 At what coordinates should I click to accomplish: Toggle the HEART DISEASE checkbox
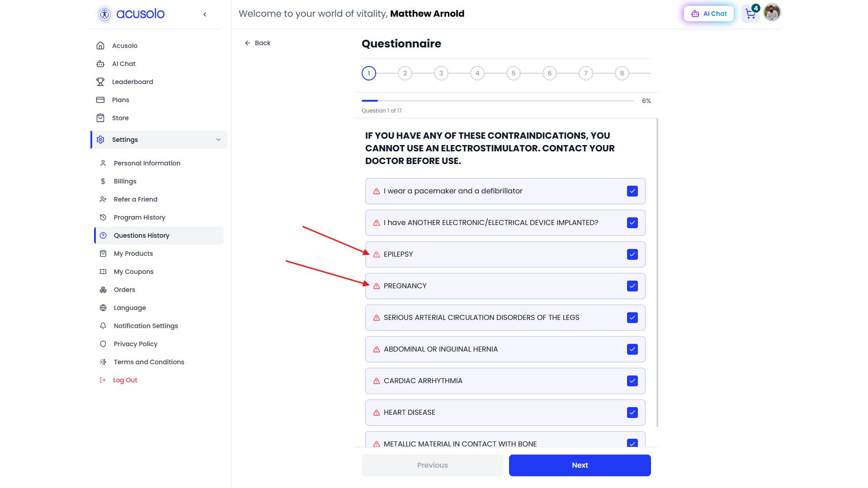632,413
